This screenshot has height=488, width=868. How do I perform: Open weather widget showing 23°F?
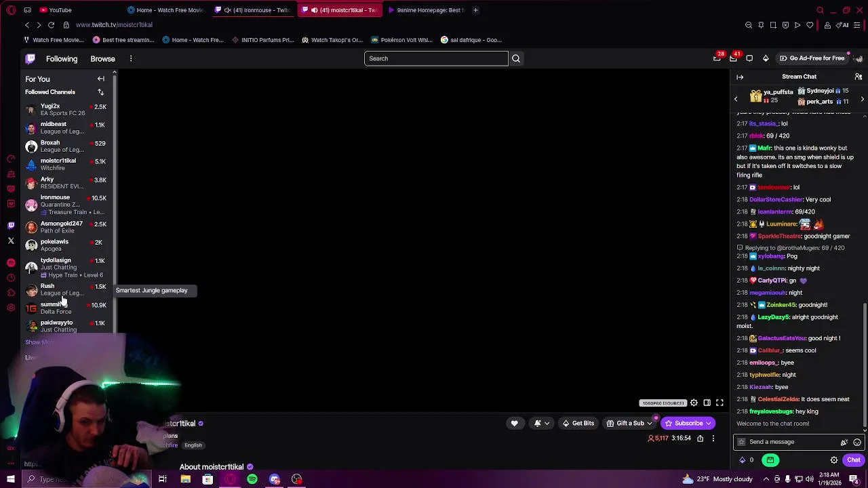point(717,479)
